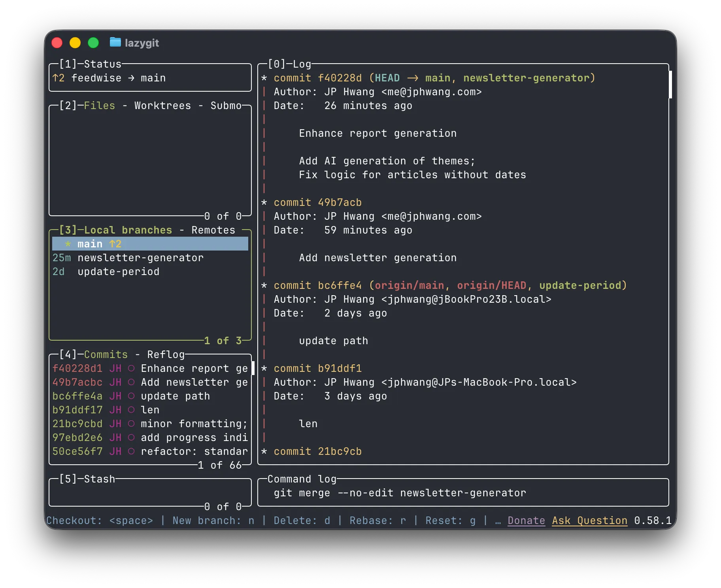Open the Donate link
Screen dimensions: 721x588
click(526, 520)
